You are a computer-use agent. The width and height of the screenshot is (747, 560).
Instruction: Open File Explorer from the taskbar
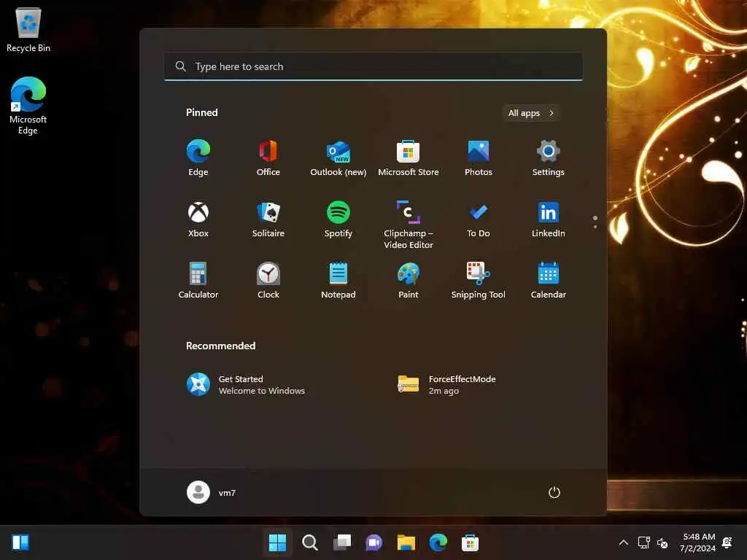point(406,542)
